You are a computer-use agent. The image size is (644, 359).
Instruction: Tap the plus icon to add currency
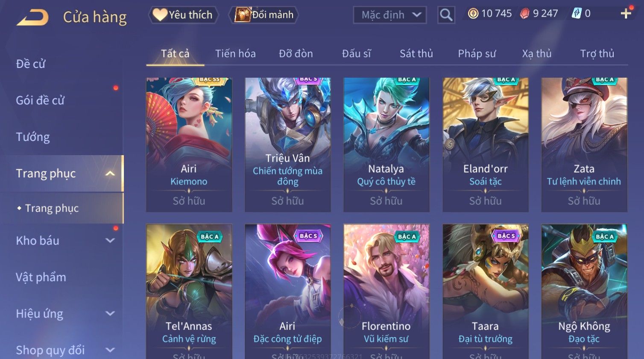tap(626, 14)
